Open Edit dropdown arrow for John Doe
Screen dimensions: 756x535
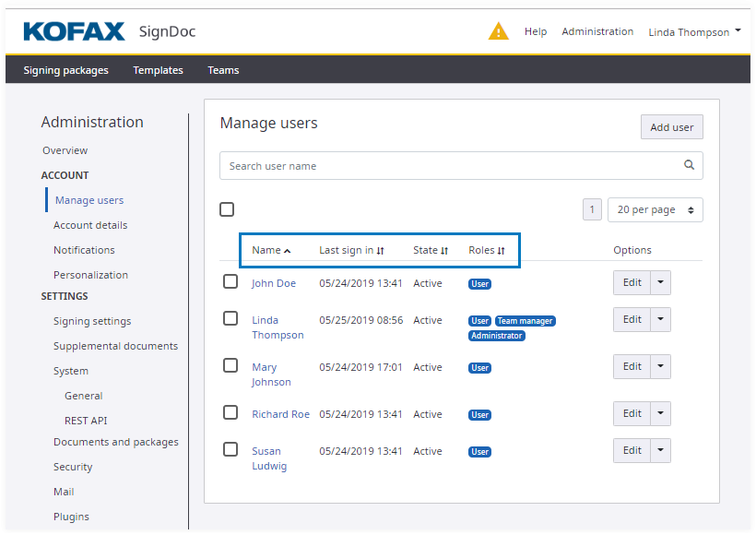coord(660,282)
